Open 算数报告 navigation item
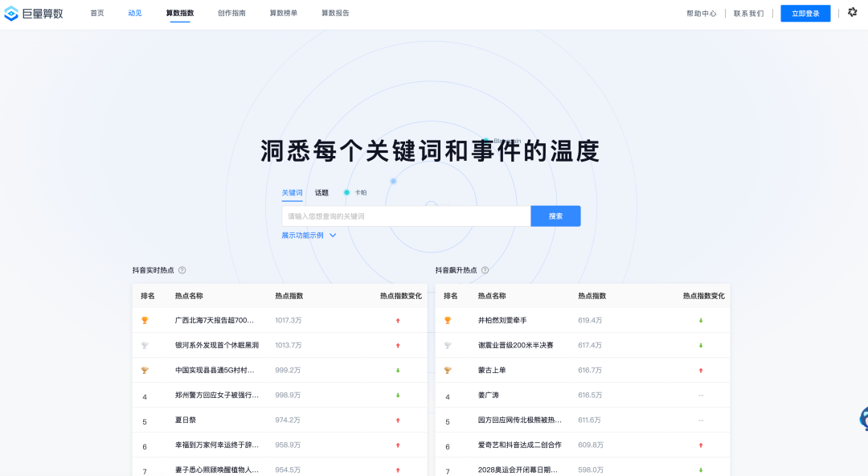 335,14
